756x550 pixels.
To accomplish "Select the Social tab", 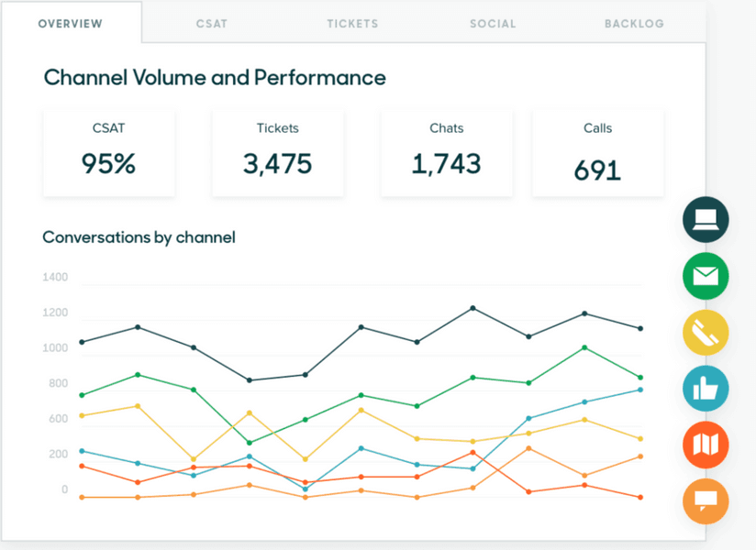I will 493,24.
